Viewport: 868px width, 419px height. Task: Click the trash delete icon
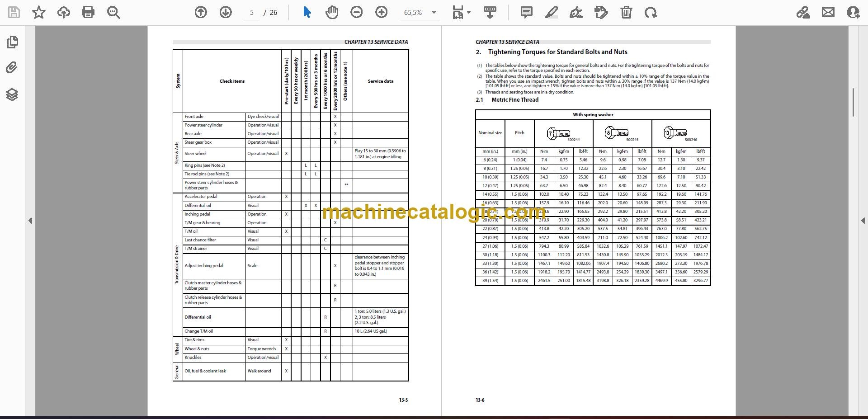pos(626,12)
